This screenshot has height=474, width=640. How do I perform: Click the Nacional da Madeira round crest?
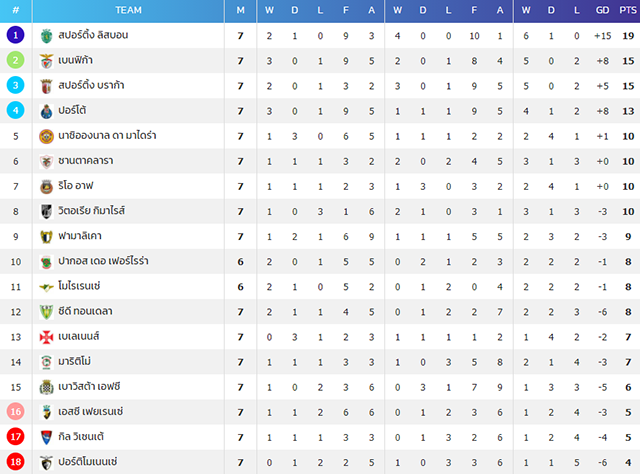47,136
